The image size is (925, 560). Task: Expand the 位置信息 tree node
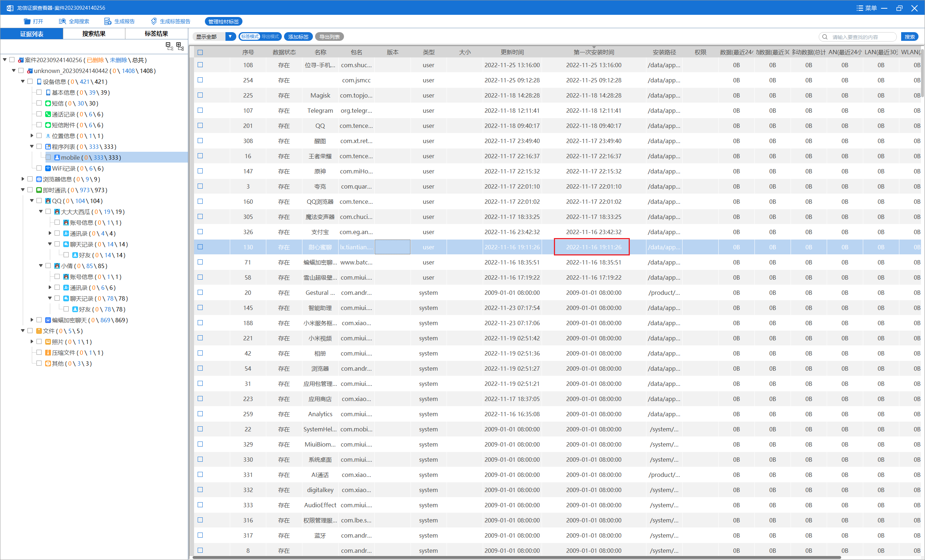tap(32, 135)
